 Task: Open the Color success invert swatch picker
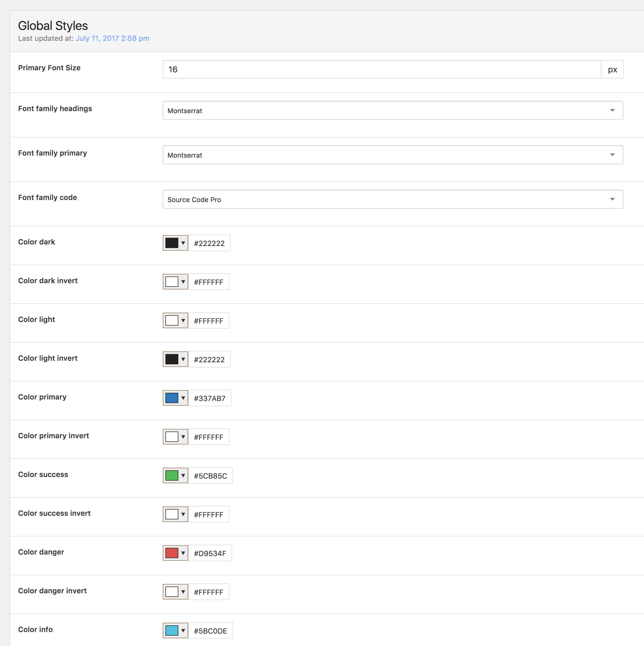tap(175, 514)
